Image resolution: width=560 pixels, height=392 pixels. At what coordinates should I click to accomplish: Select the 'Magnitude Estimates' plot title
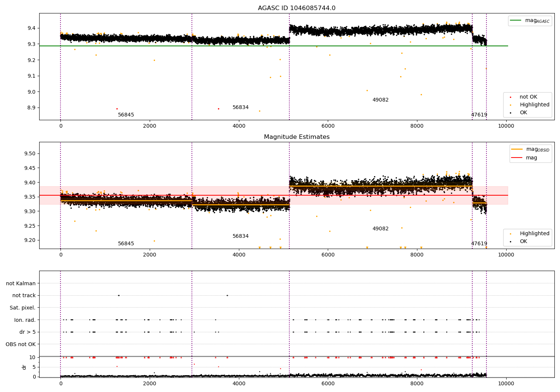(296, 137)
